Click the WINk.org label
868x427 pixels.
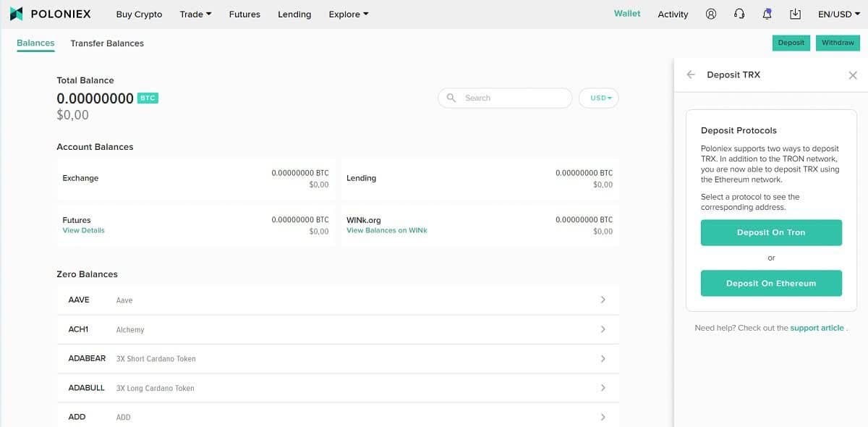pos(364,220)
